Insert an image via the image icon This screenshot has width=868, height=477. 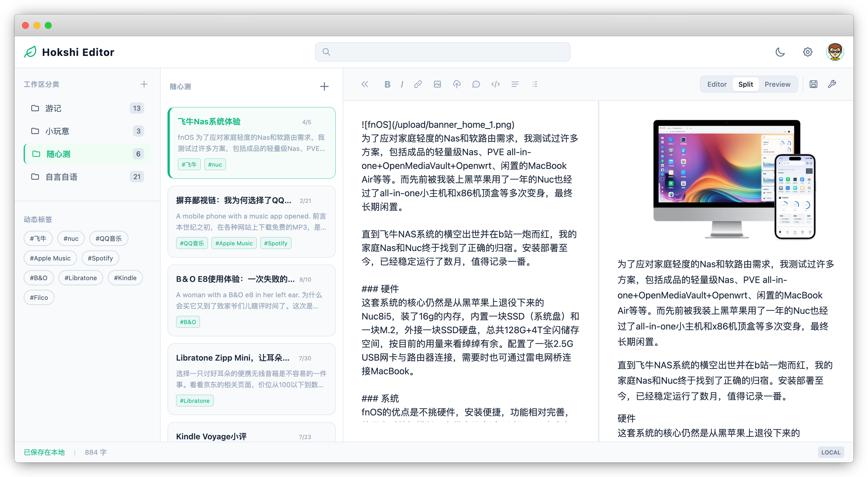click(x=437, y=84)
